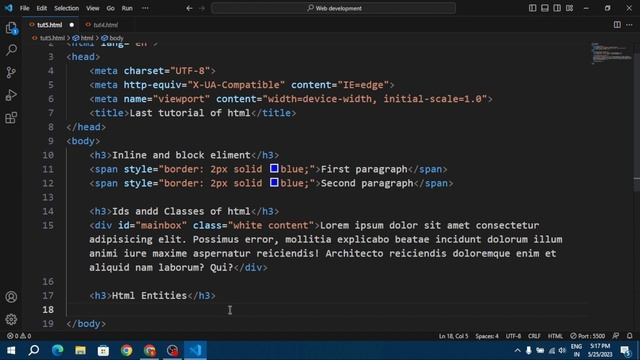
Task: Click the code minimap preview
Action: (611, 53)
